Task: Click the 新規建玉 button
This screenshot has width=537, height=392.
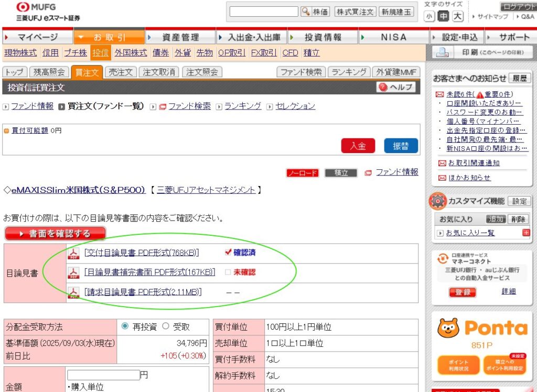Action: pos(396,12)
